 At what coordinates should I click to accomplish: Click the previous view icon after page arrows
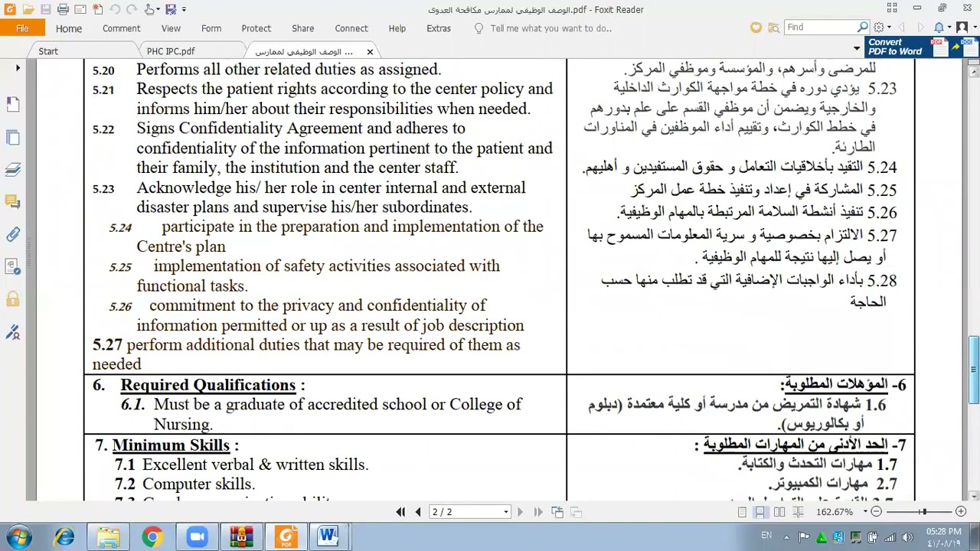pos(557,512)
